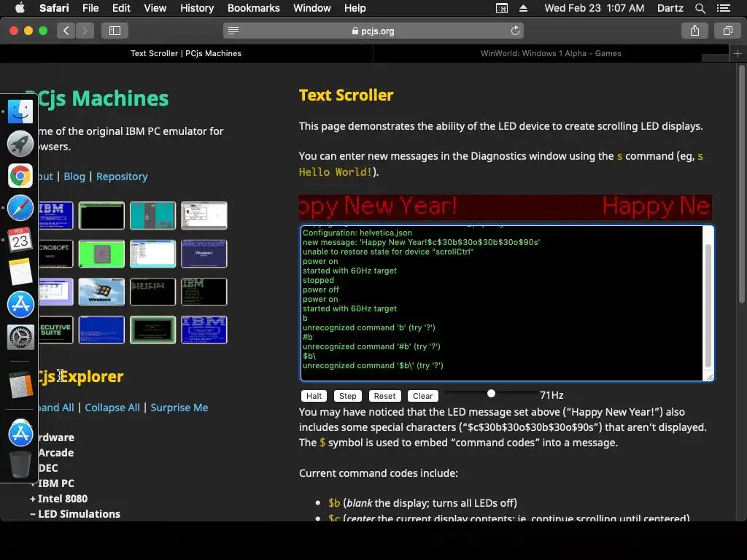This screenshot has width=747, height=560.
Task: Click the scrolling Happy New Year LED display
Action: [505, 206]
